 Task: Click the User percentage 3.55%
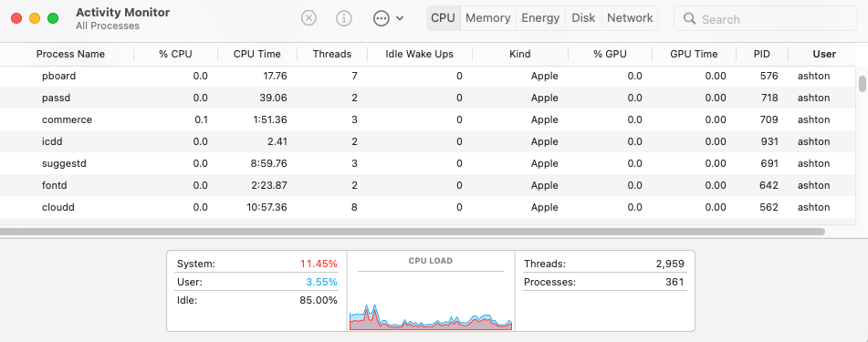pyautogui.click(x=321, y=282)
